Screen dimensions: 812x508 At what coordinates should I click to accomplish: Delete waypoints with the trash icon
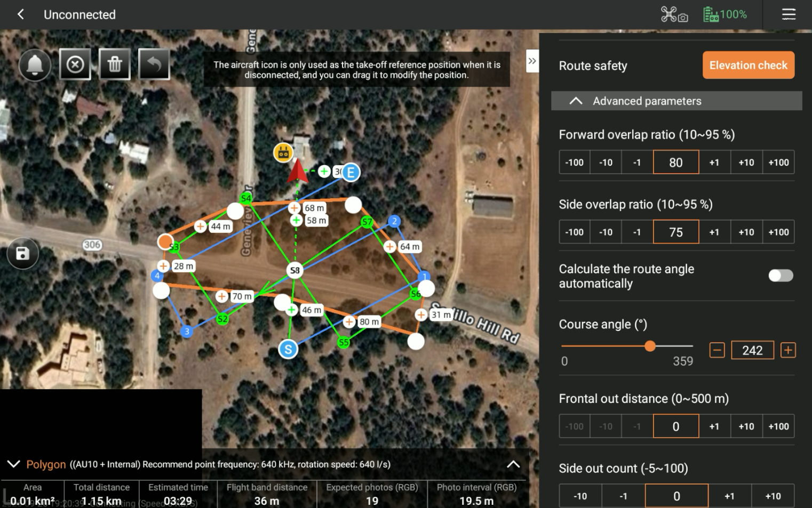coord(115,64)
